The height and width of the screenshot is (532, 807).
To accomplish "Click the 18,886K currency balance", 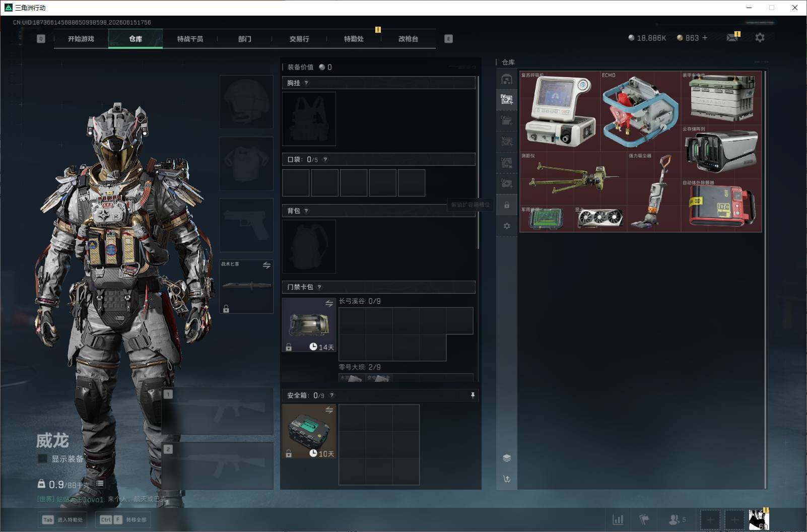I will coord(647,38).
